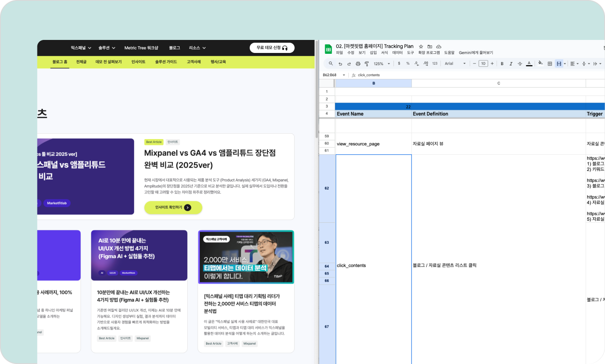Viewport: 605px width, 364px height.
Task: Open the 수정 menu
Action: tap(351, 53)
